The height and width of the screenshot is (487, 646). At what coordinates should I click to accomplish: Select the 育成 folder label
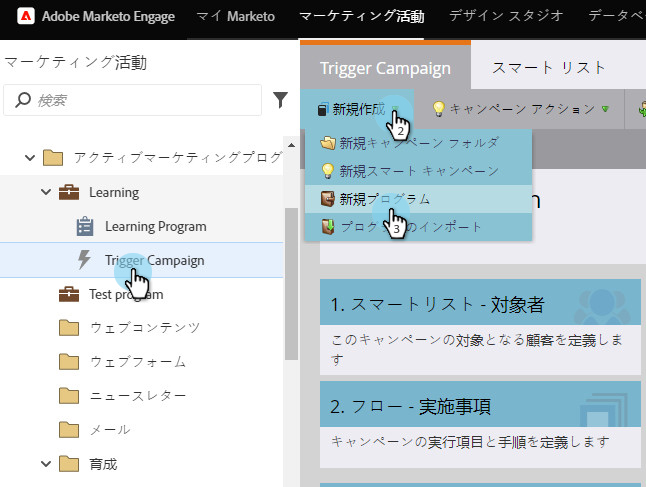click(103, 464)
